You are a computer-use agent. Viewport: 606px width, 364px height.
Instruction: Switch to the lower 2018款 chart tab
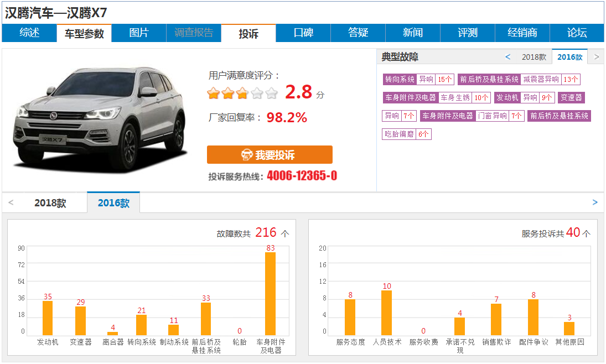click(x=50, y=203)
